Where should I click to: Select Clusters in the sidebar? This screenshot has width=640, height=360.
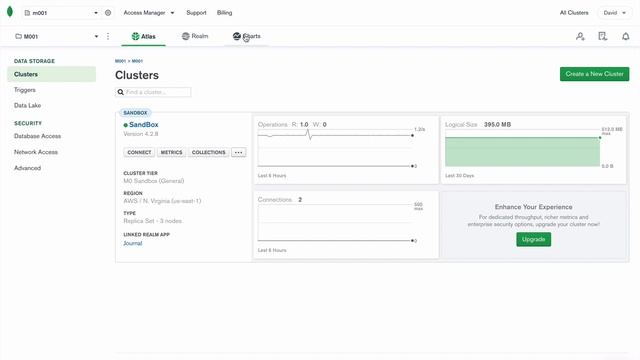click(51, 74)
